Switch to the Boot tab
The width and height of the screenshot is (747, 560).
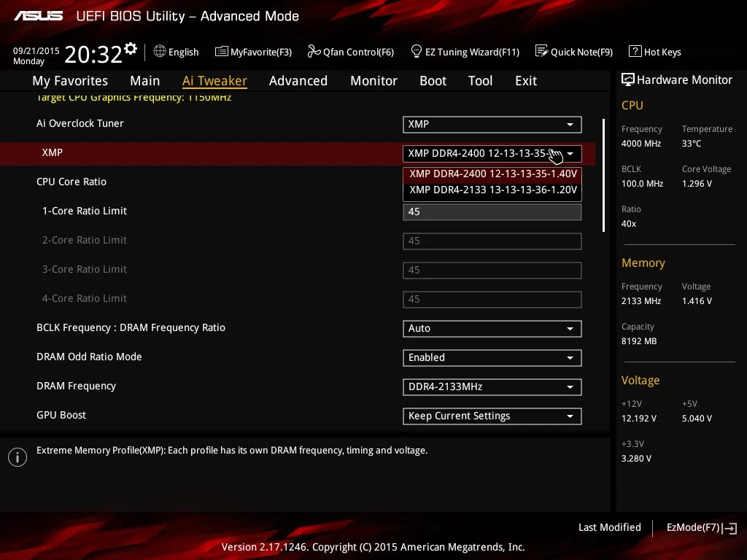(433, 80)
